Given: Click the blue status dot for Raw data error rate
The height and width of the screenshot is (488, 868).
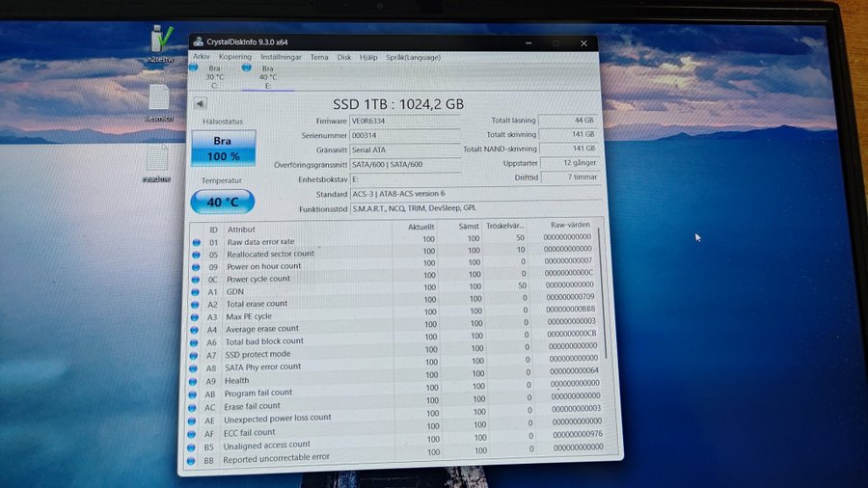Looking at the screenshot, I should [197, 242].
